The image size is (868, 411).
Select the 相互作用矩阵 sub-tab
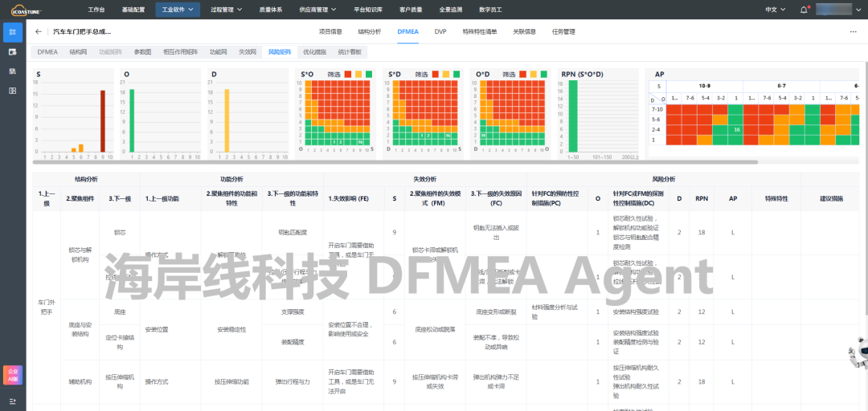(181, 52)
